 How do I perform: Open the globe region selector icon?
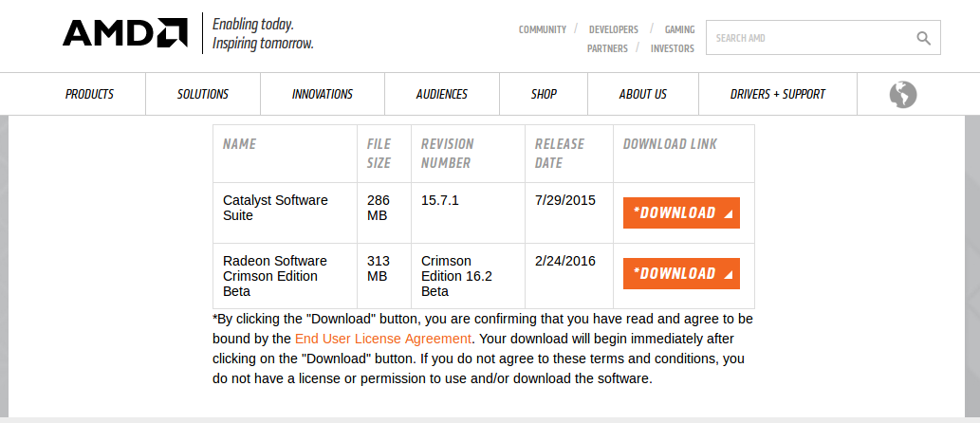pos(903,95)
